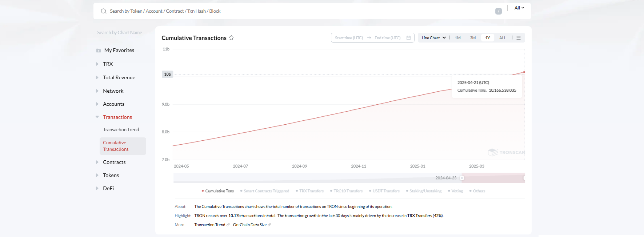This screenshot has width=644, height=237.
Task: Toggle Smart Contracts Triggered legend series
Action: tap(265, 191)
